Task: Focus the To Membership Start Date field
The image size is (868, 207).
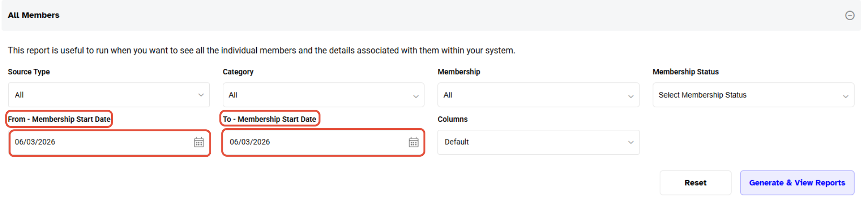Action: pyautogui.click(x=315, y=142)
